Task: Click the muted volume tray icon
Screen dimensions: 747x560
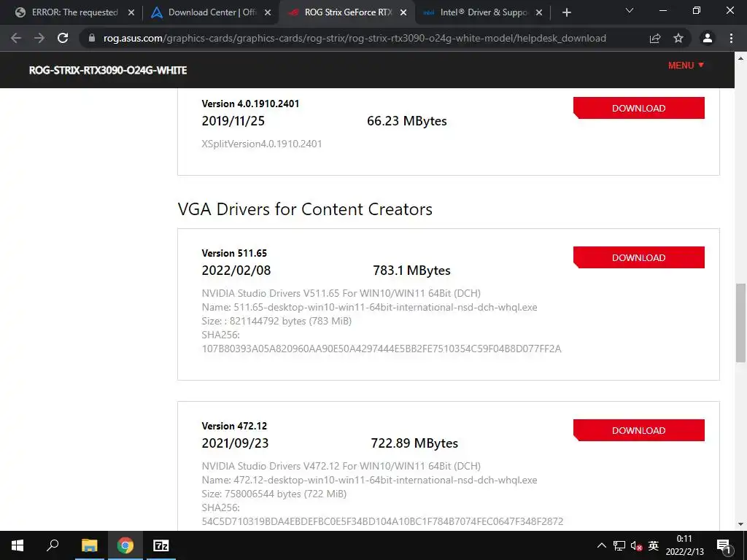Action: click(636, 545)
